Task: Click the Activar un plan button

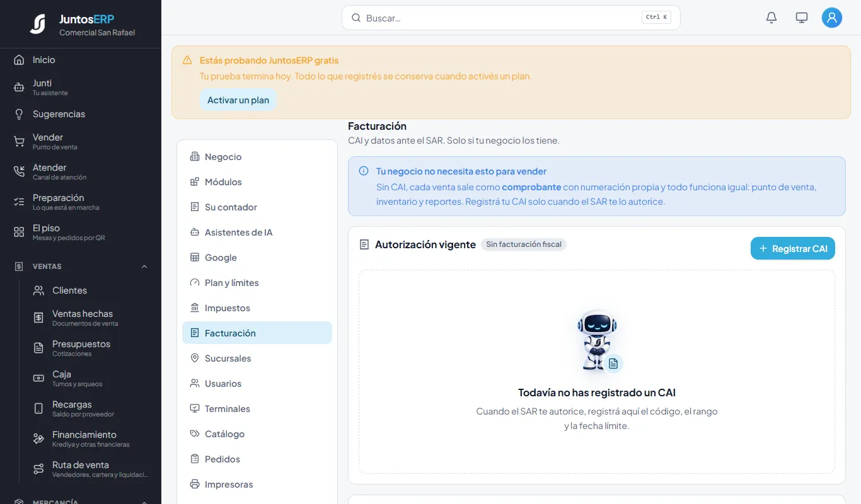Action: pos(238,100)
